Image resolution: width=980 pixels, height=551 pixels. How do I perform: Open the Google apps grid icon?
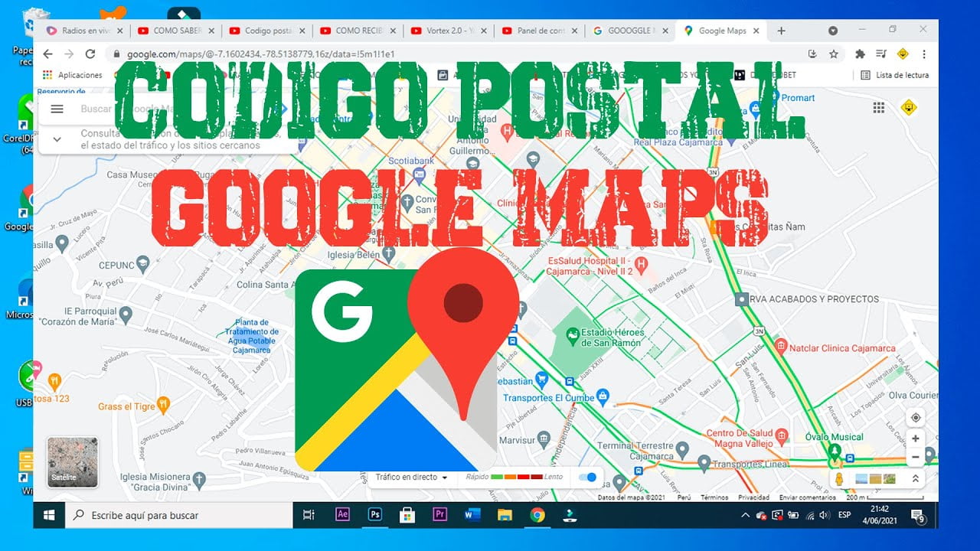click(x=879, y=108)
